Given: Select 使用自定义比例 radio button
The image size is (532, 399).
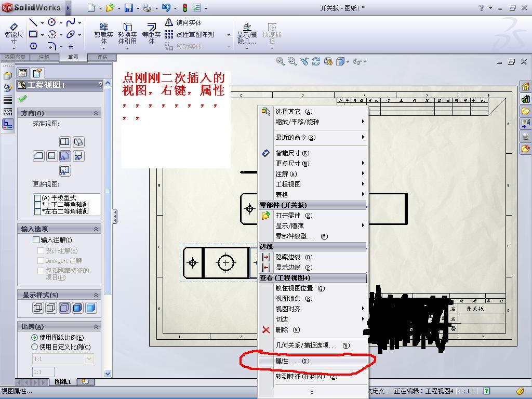Looking at the screenshot, I should [x=34, y=347].
